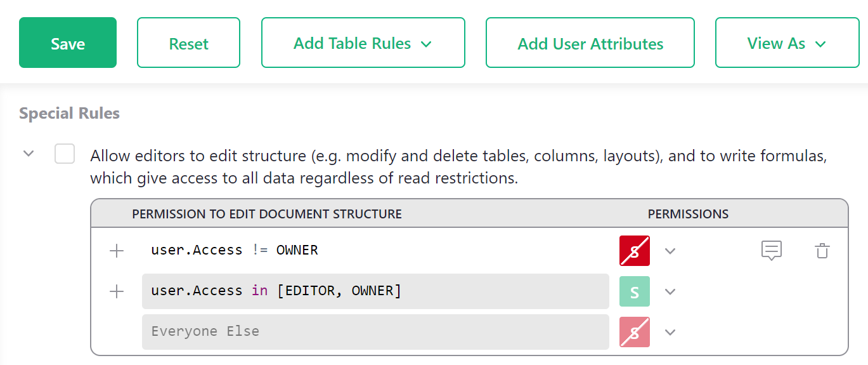Delete the user.Access != OWNER rule

822,251
